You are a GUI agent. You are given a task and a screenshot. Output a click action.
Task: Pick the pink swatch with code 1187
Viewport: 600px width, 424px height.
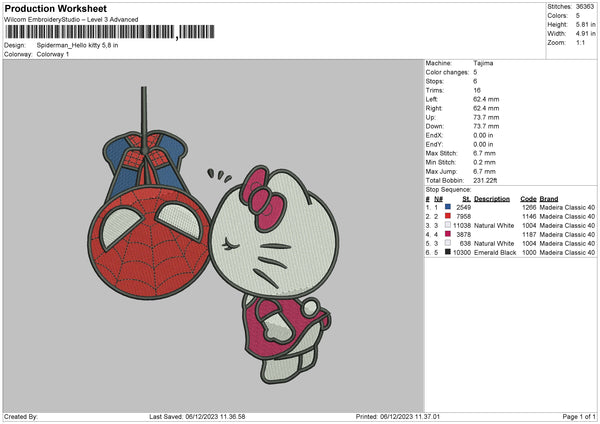446,234
